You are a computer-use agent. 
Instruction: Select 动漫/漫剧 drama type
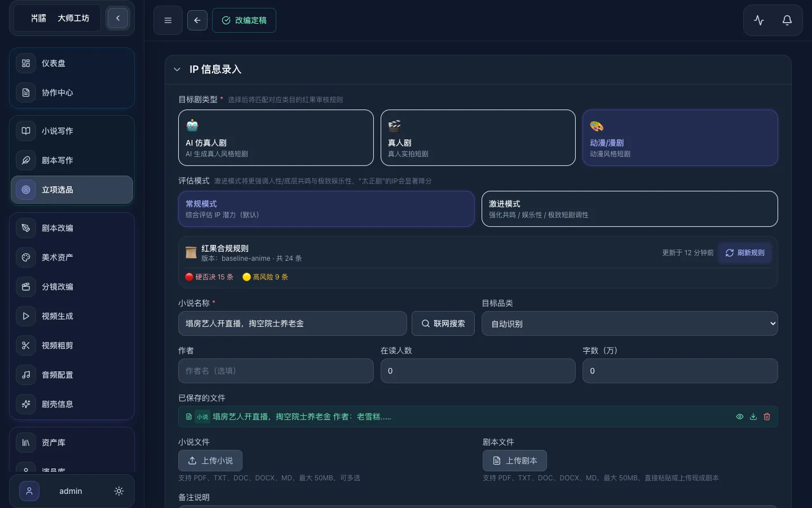(x=680, y=138)
